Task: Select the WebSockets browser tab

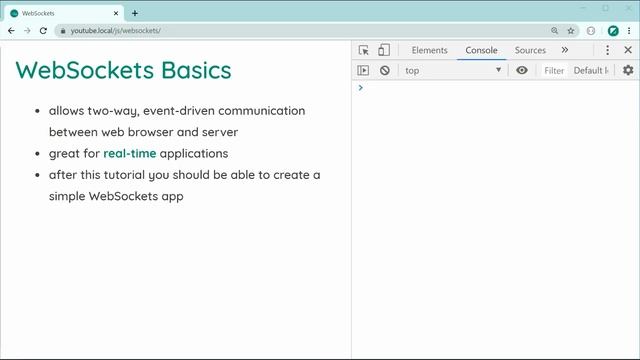Action: (64, 13)
